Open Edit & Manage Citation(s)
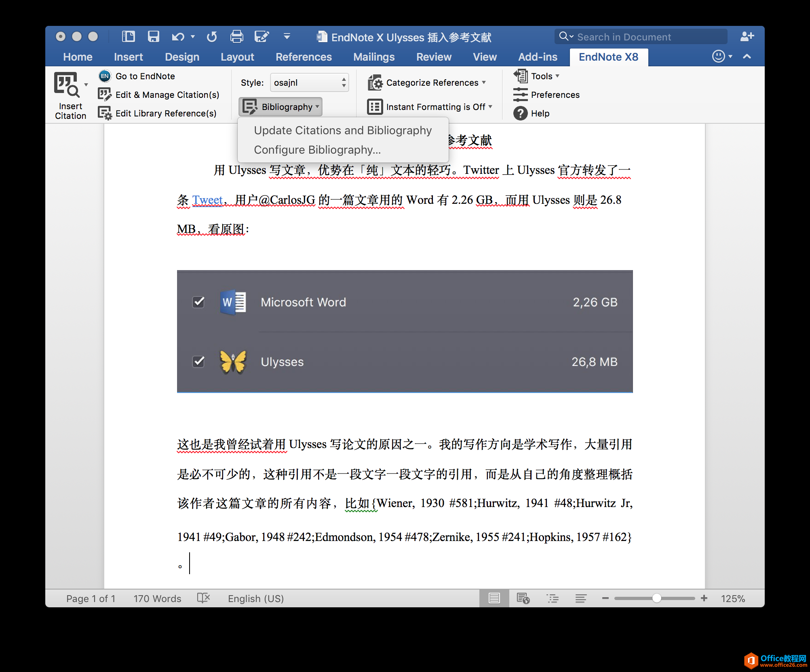 pos(167,95)
